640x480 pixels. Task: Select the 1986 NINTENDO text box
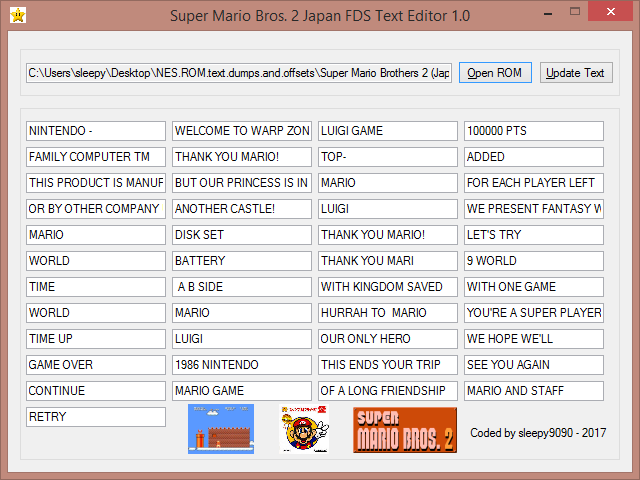coord(242,365)
